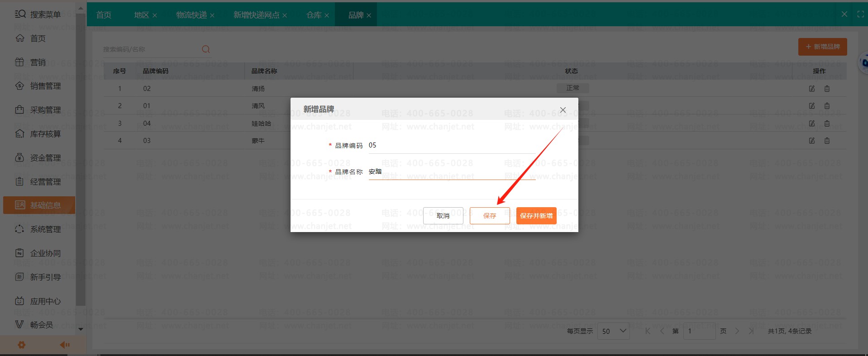The width and height of the screenshot is (868, 356).
Task: Switch to the 仓库 tab
Action: point(314,15)
